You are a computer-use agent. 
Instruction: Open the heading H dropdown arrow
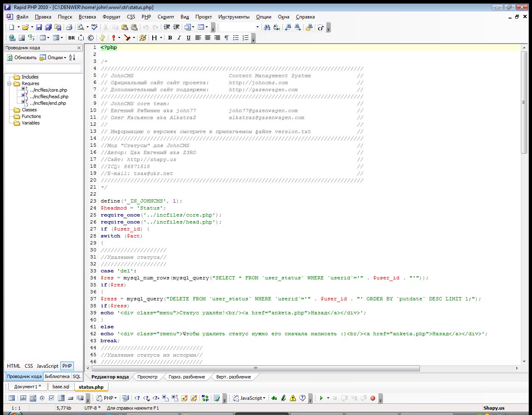click(x=161, y=38)
